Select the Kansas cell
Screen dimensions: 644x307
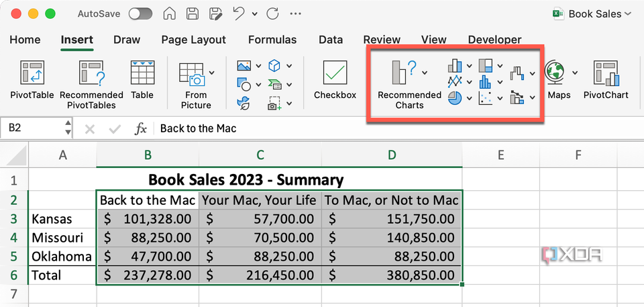(x=62, y=218)
